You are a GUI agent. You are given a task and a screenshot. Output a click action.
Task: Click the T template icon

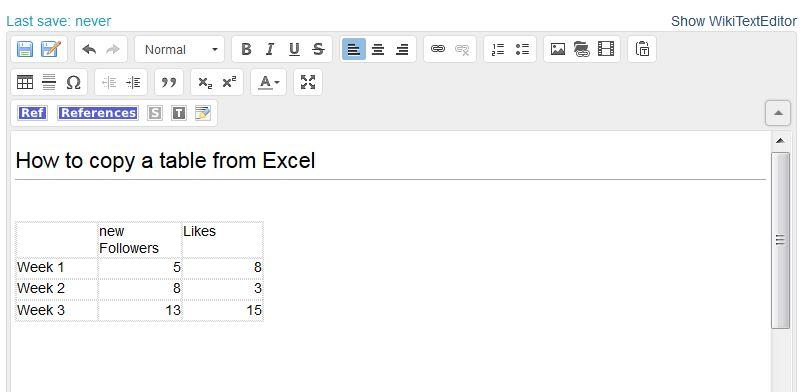point(179,113)
